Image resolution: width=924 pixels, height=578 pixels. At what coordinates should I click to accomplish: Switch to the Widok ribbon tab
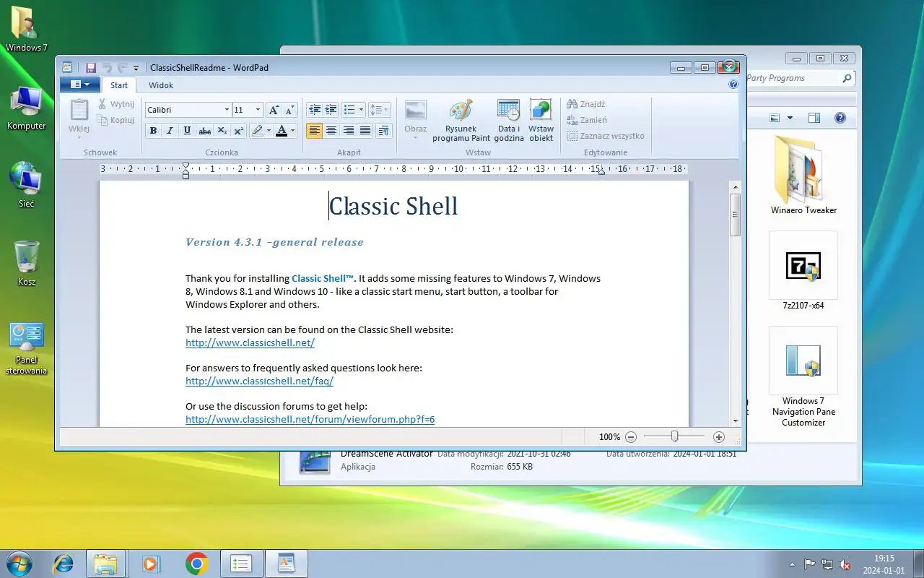pos(161,85)
